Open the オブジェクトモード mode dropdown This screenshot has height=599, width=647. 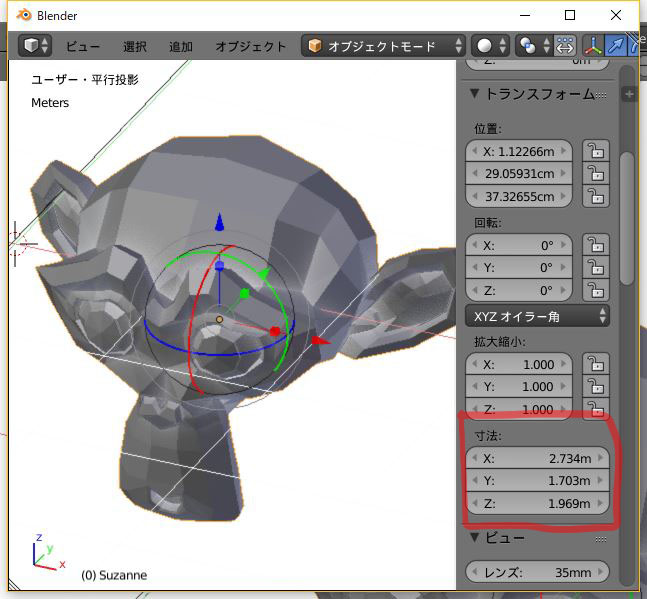coord(383,45)
